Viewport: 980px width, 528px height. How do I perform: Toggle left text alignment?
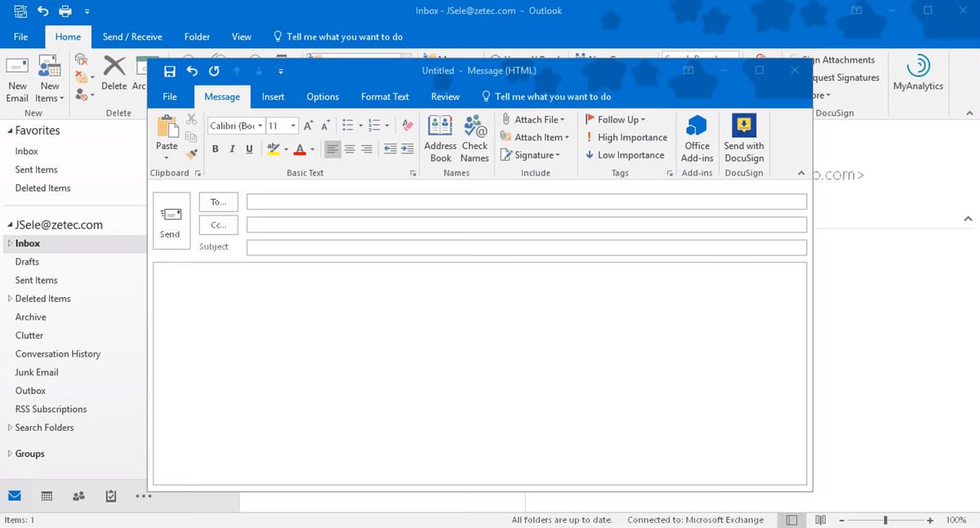click(332, 149)
